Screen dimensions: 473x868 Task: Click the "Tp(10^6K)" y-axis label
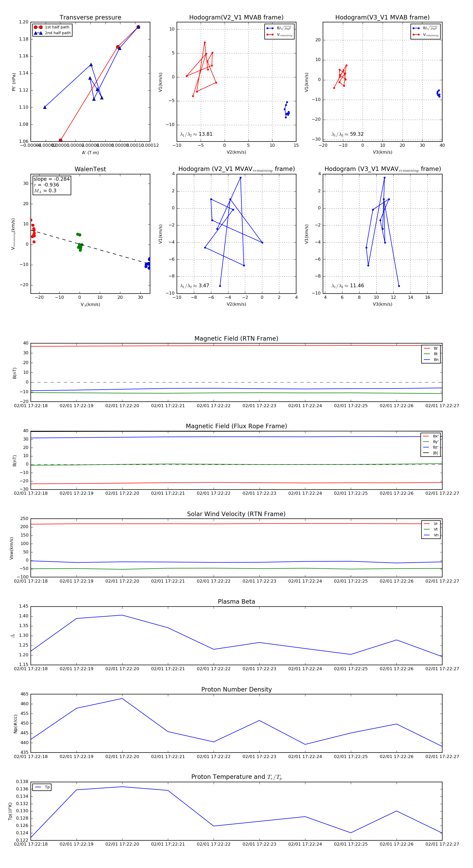click(10, 811)
